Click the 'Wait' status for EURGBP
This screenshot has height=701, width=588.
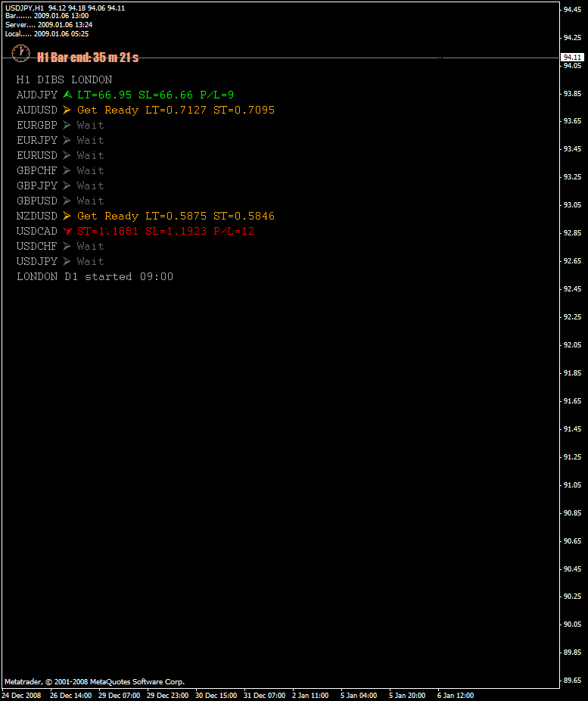(x=90, y=125)
